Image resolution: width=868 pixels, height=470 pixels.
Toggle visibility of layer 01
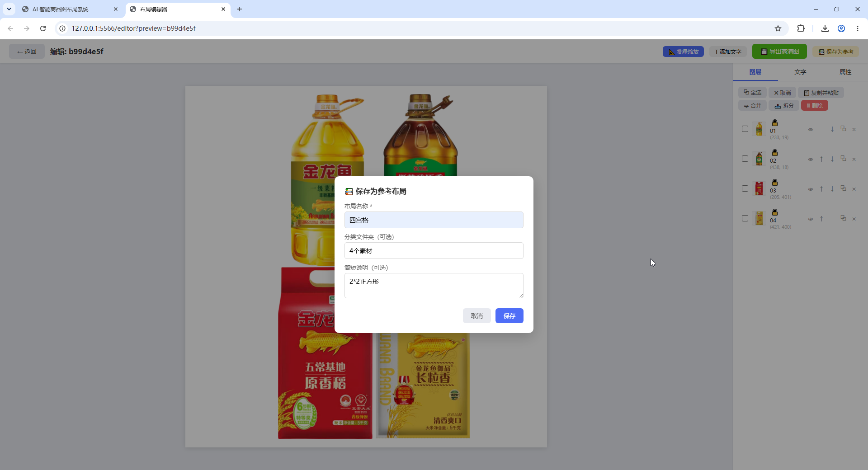point(811,130)
